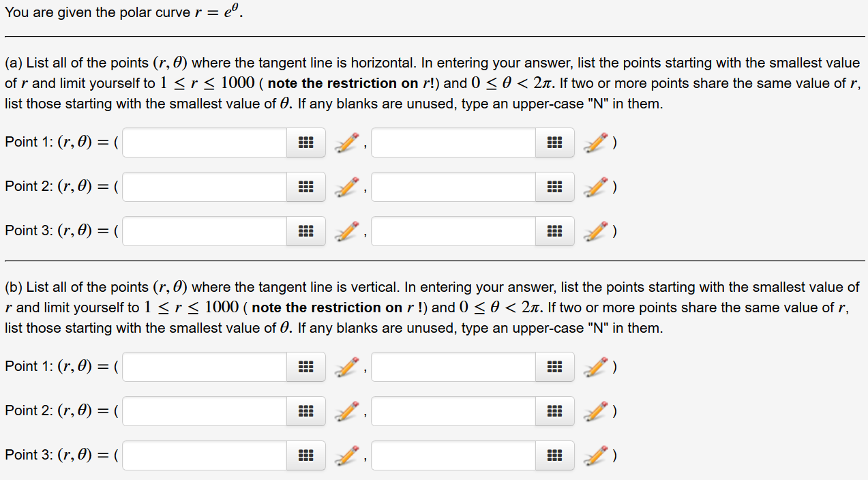Click the pencil editor icon for Point 3 r-value in part (b)

tap(345, 455)
